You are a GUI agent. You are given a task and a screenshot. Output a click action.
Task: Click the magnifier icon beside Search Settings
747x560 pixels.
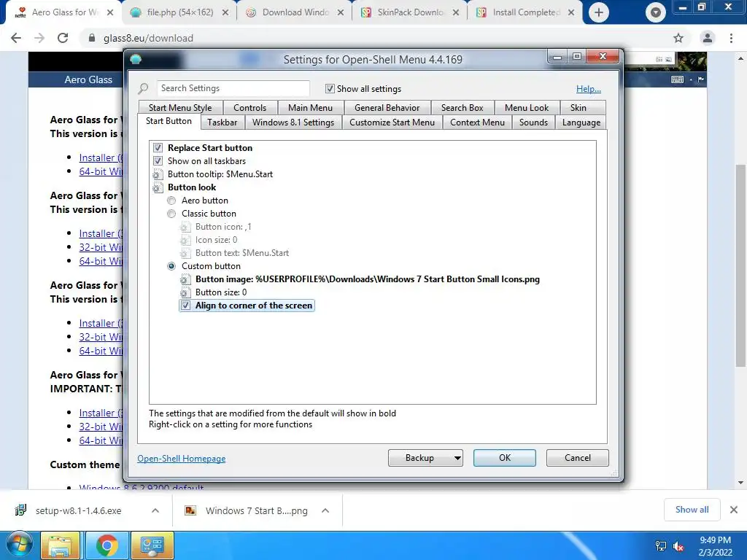143,88
